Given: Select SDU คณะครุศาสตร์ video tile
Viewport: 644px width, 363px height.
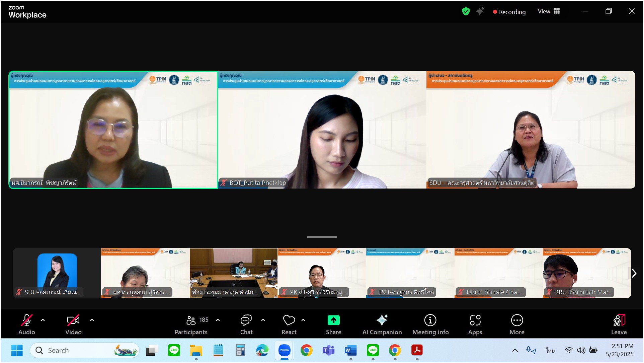Looking at the screenshot, I should 531,130.
